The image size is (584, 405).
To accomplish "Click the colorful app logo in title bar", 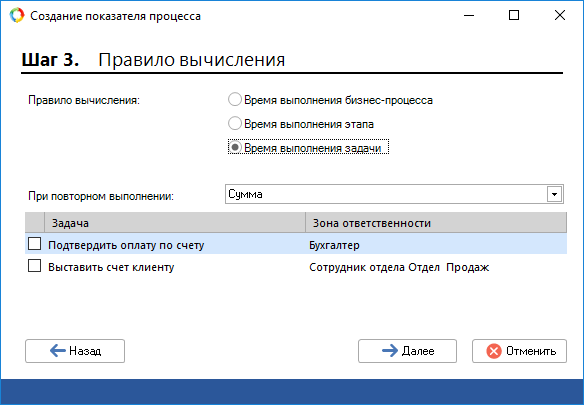I will click(17, 16).
